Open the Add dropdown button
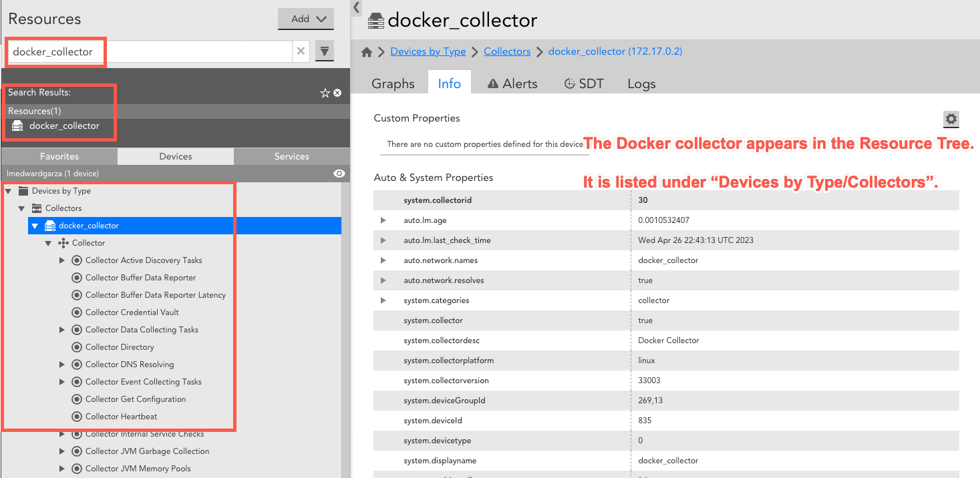The image size is (980, 478). [305, 19]
